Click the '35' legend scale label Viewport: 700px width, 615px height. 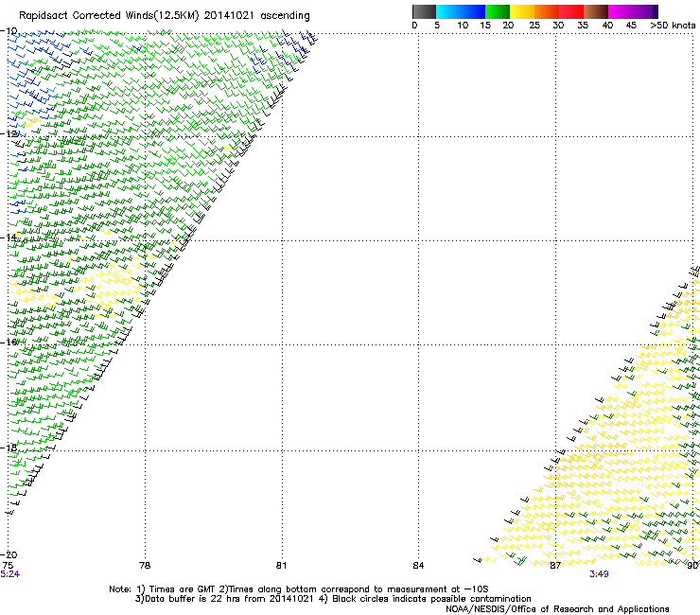[583, 26]
